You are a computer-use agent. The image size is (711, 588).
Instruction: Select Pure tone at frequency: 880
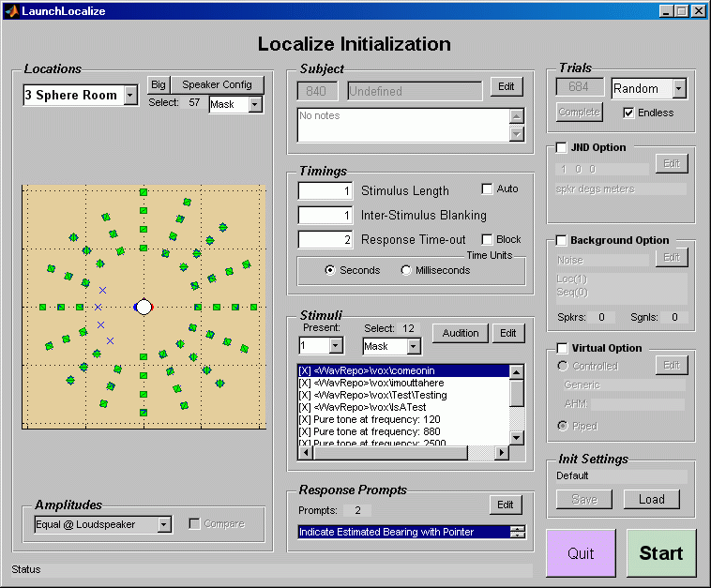tap(403, 431)
